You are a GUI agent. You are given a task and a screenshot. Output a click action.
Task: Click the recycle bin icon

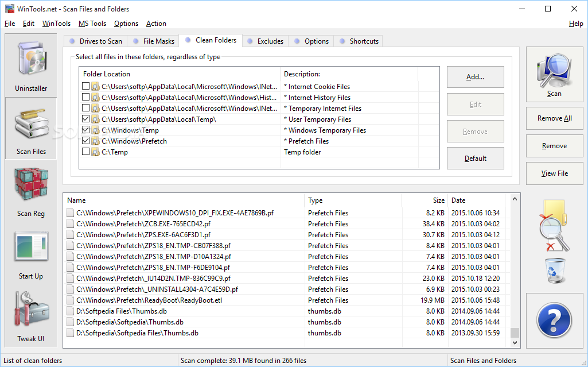(x=555, y=270)
